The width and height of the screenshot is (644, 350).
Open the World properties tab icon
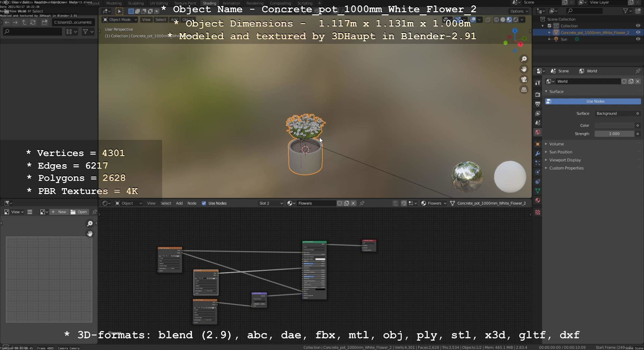pos(538,132)
